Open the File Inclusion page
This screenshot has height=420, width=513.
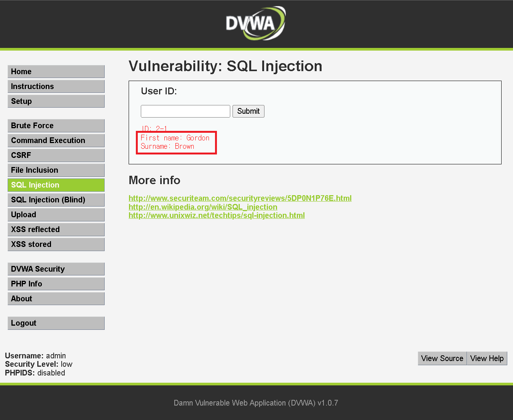[56, 170]
